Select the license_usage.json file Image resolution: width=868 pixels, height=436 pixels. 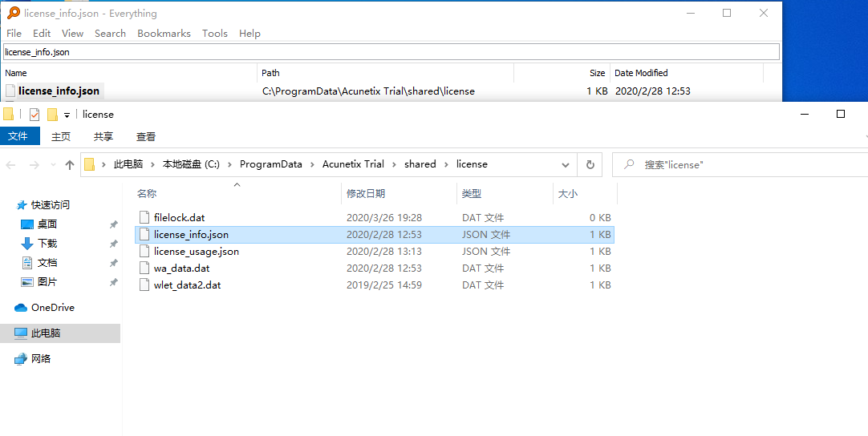coord(197,251)
